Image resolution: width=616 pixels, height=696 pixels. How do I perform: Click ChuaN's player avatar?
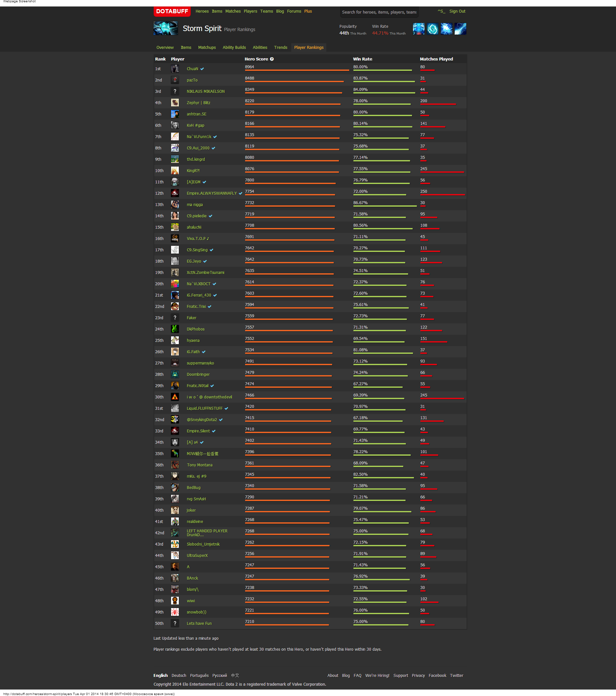point(175,69)
